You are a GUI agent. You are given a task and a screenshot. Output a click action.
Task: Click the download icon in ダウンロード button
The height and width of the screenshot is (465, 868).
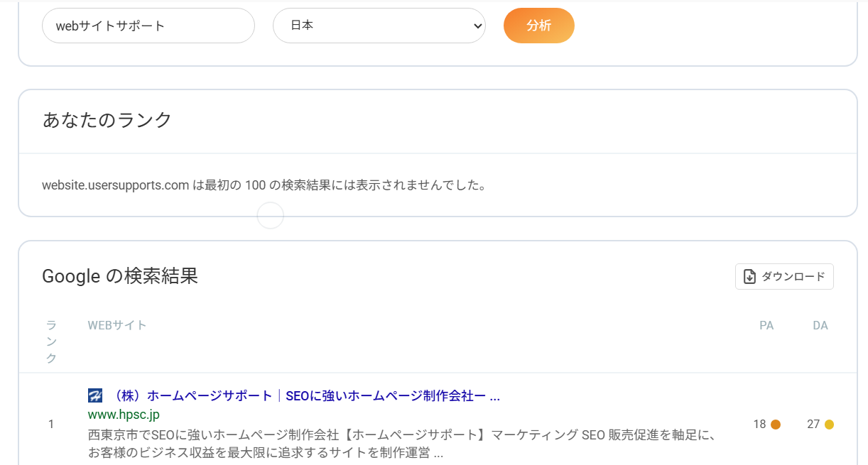tap(749, 277)
